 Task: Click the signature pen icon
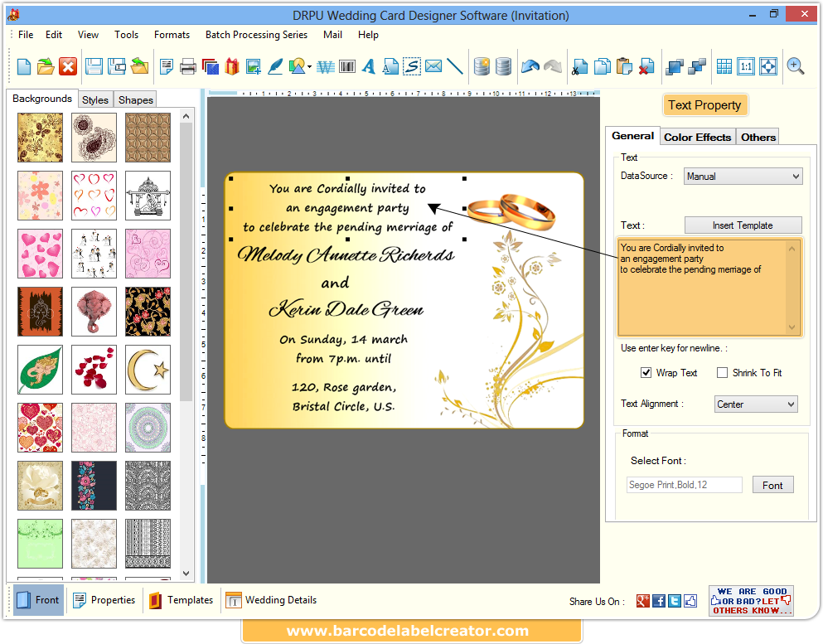click(x=275, y=66)
